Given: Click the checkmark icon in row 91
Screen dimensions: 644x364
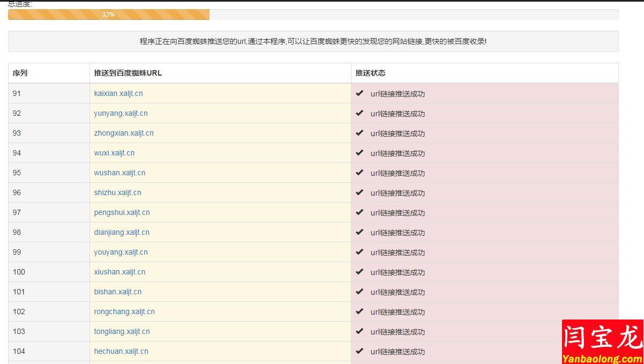Looking at the screenshot, I should [x=360, y=93].
